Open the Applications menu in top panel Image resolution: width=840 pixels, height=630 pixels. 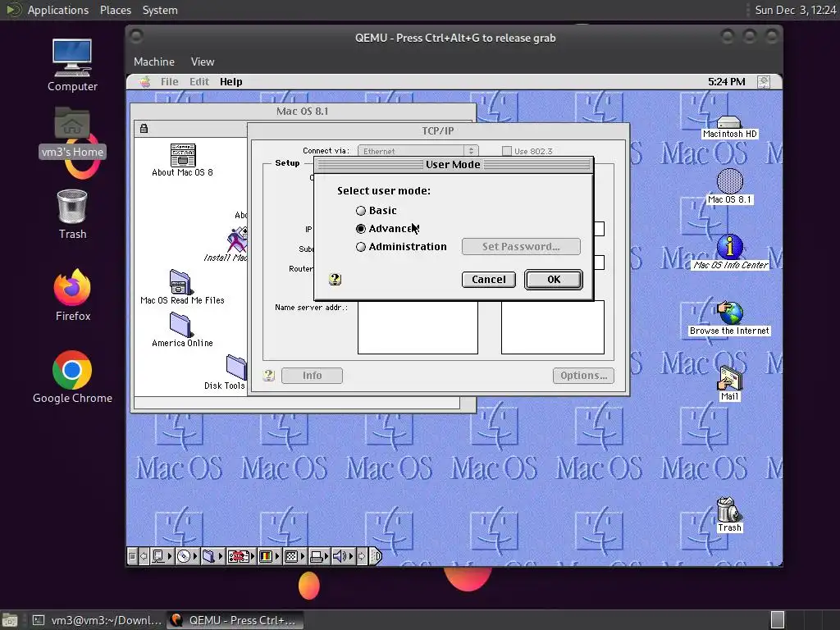(58, 10)
